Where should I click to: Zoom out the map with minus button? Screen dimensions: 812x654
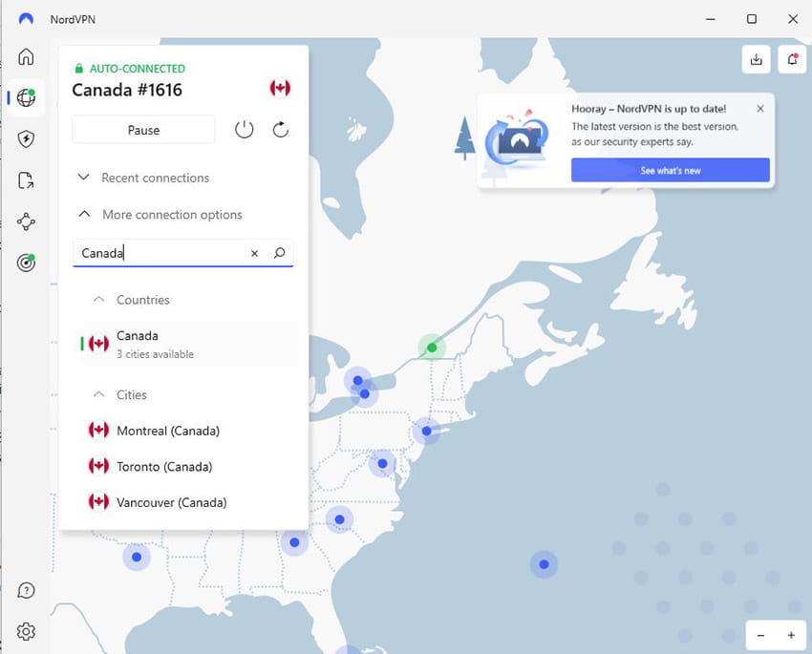click(760, 635)
